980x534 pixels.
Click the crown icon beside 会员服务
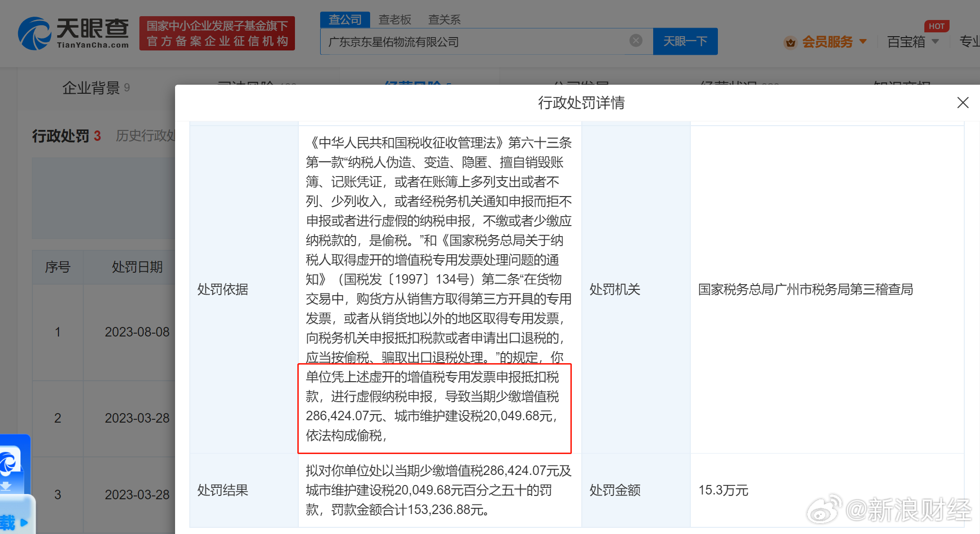790,42
